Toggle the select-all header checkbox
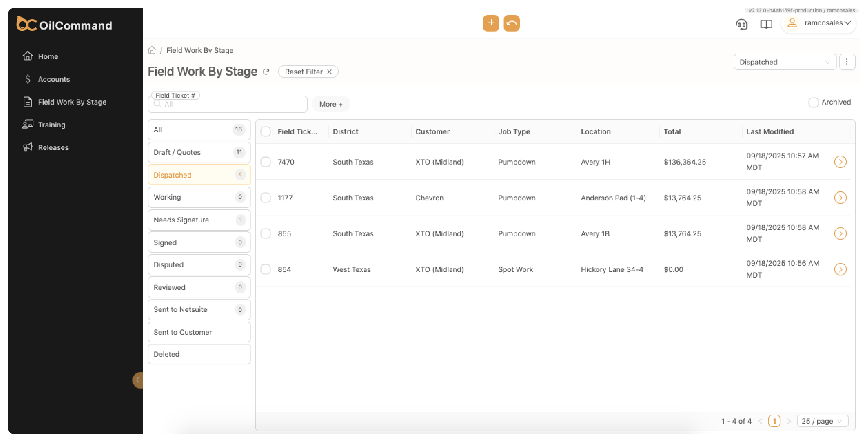The width and height of the screenshot is (868, 442). pyautogui.click(x=266, y=132)
